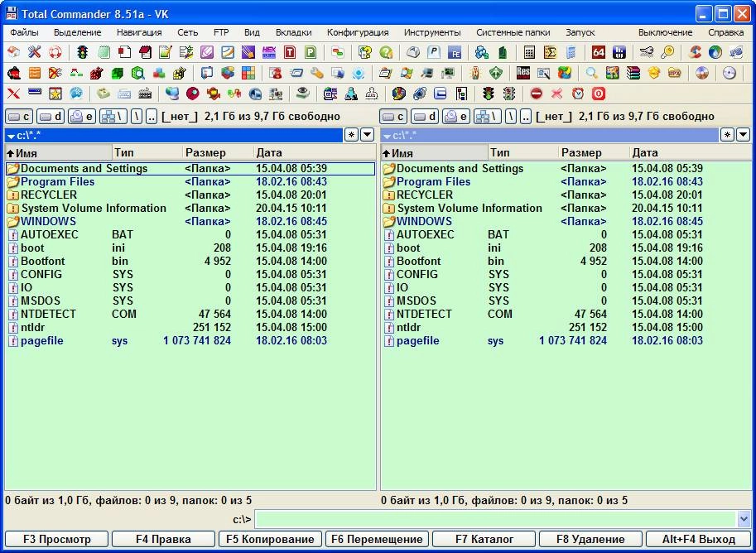Open the Выделение menu
This screenshot has width=756, height=553.
click(x=78, y=33)
